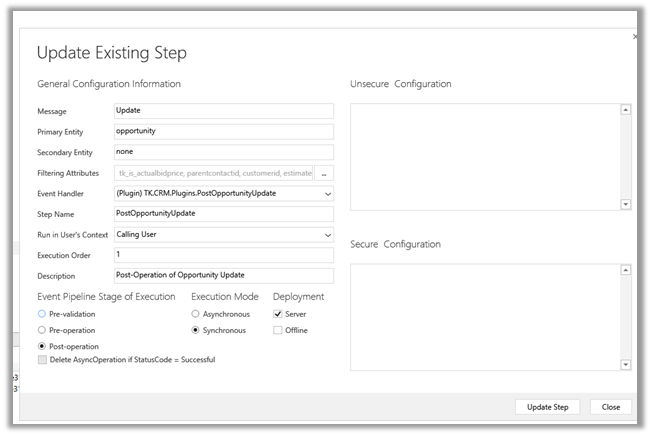This screenshot has height=435, width=650.
Task: Choose Post-operation pipeline stage
Action: [x=42, y=346]
